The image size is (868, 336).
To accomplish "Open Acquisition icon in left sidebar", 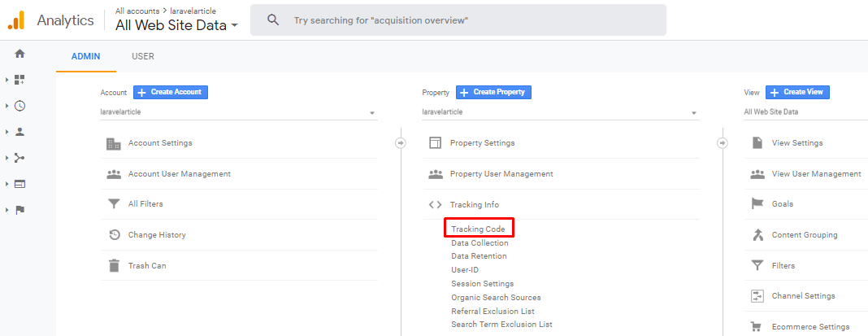I will coord(20,158).
